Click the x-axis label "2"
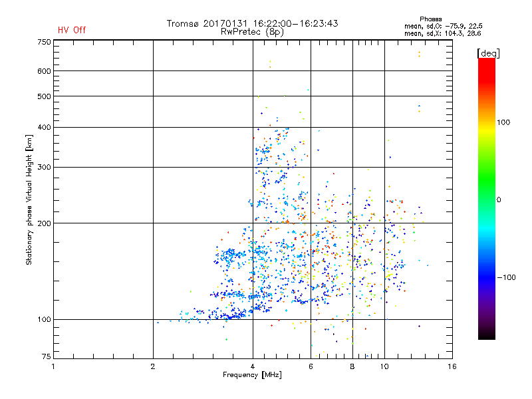Image resolution: width=532 pixels, height=399 pixels. point(153,366)
